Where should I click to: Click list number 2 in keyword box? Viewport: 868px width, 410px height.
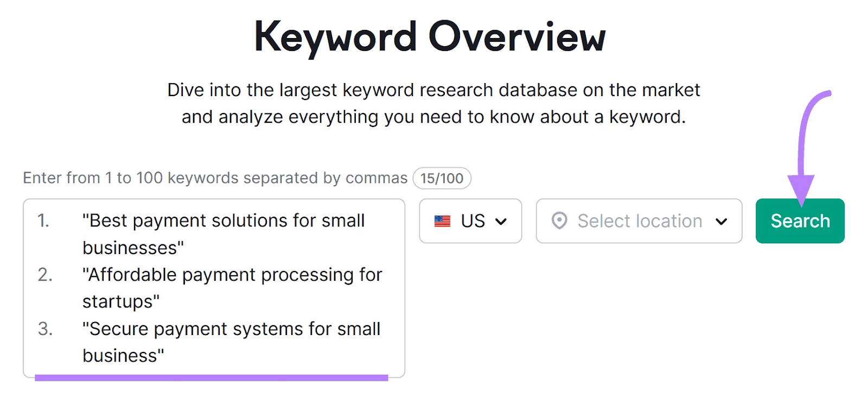click(45, 275)
